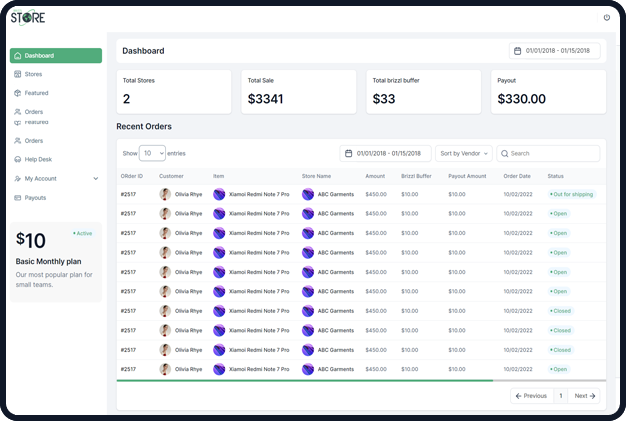Select Dashboard in the sidebar menu
The height and width of the screenshot is (421, 626).
[55, 56]
